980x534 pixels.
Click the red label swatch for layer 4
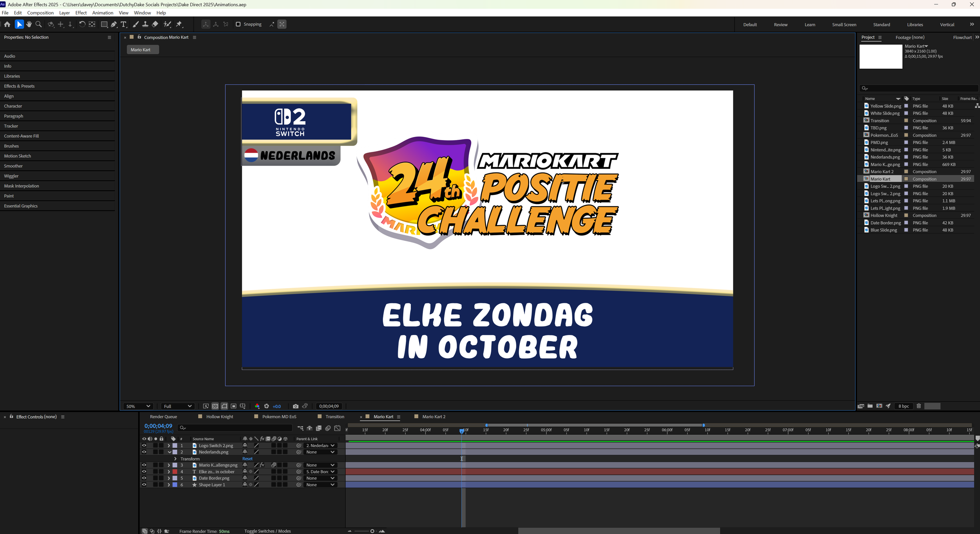click(175, 472)
